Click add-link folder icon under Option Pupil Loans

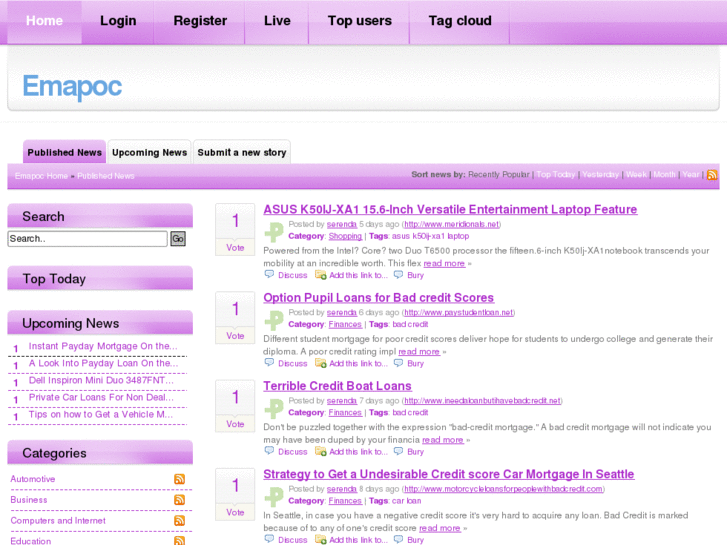click(321, 363)
